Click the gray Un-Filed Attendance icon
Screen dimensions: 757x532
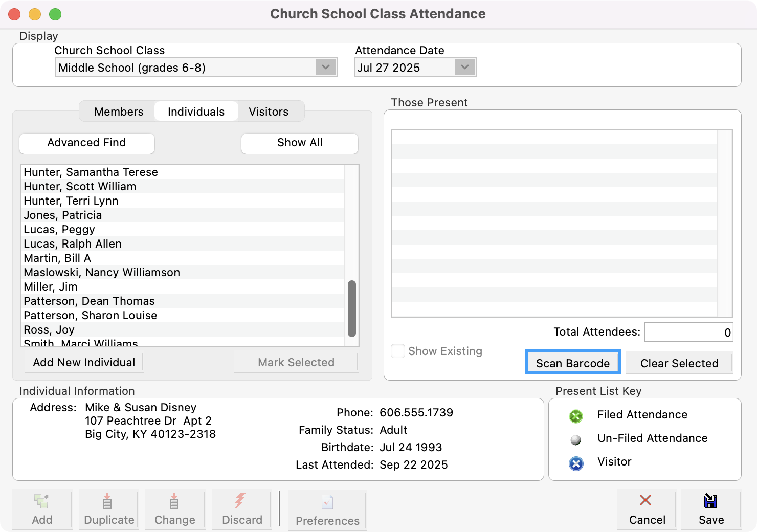tap(576, 440)
